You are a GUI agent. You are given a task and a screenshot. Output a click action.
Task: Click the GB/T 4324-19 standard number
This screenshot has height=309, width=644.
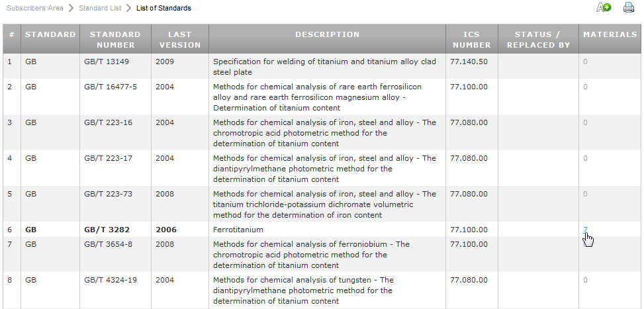coord(111,280)
